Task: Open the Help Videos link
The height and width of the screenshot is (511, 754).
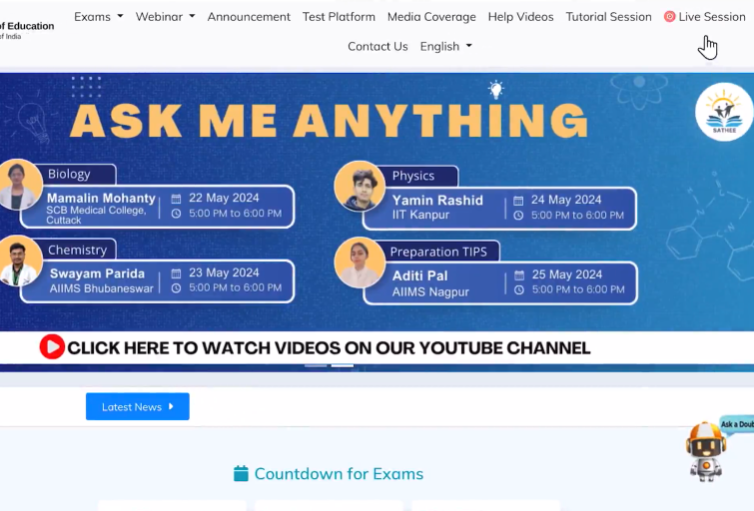Action: coord(521,17)
